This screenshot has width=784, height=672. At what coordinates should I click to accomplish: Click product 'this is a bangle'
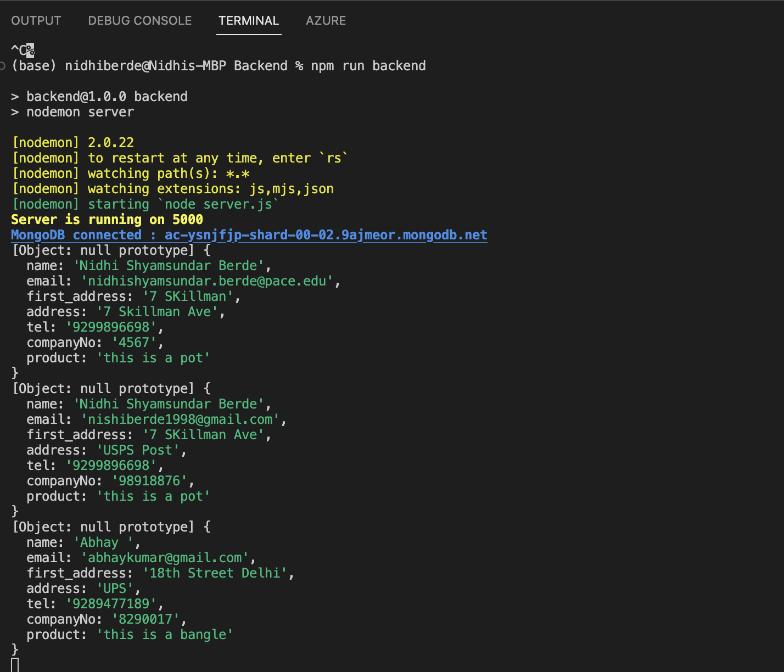coord(165,635)
